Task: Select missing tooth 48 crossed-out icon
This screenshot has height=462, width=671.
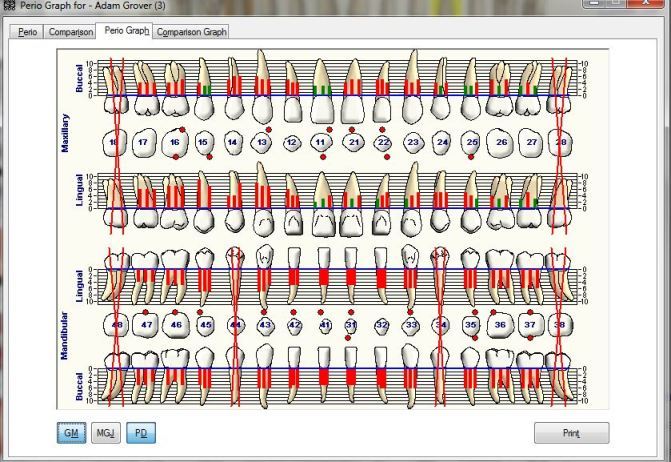Action: pos(117,324)
